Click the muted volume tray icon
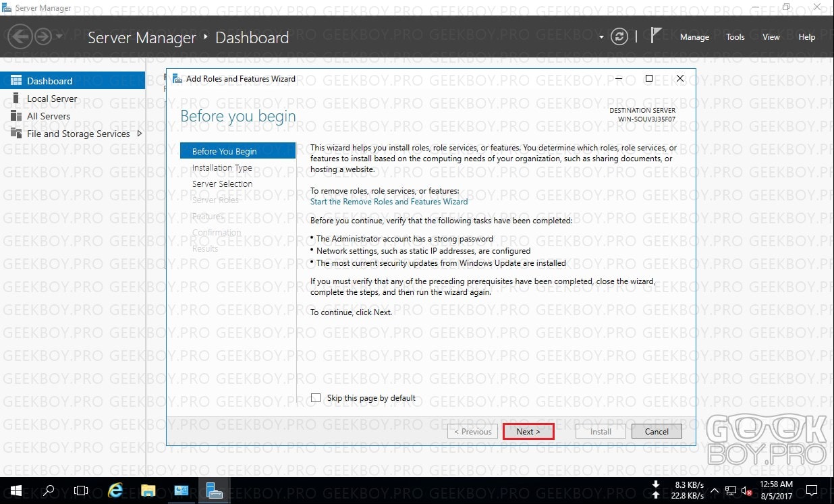834x504 pixels. click(747, 491)
